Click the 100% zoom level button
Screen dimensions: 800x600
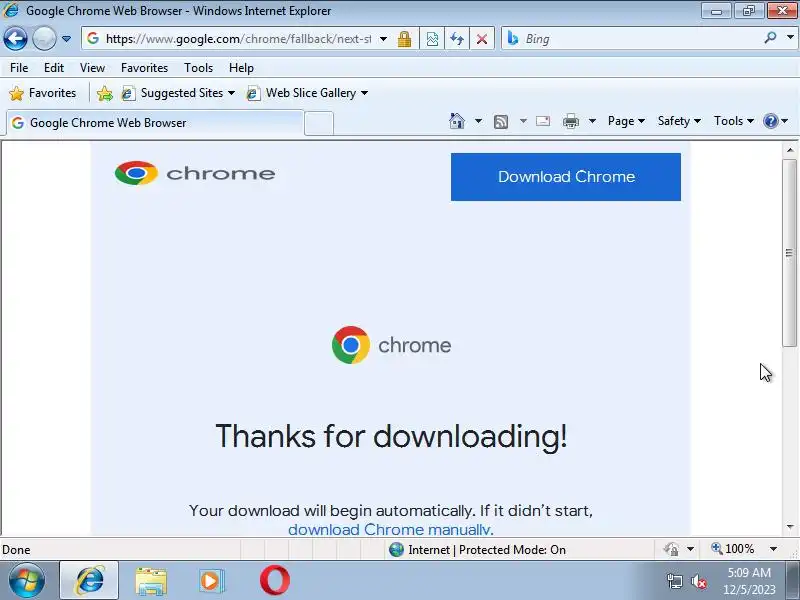click(733, 549)
